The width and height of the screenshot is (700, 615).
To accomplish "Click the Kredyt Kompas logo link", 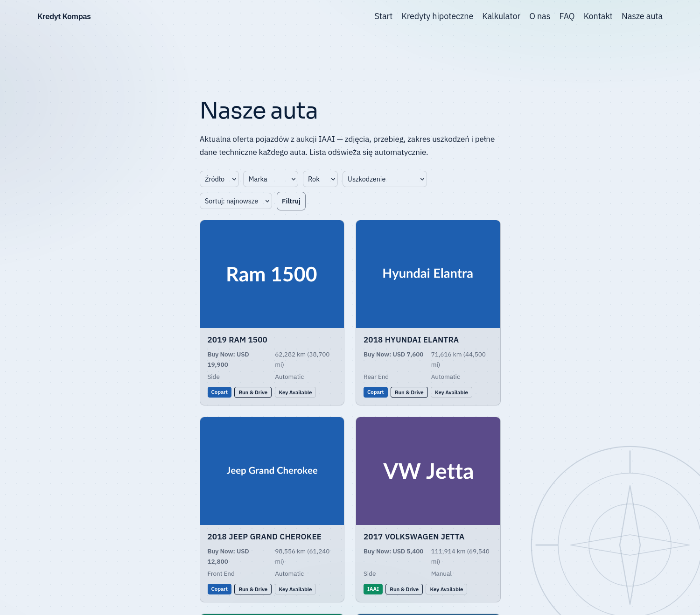I will click(x=64, y=16).
